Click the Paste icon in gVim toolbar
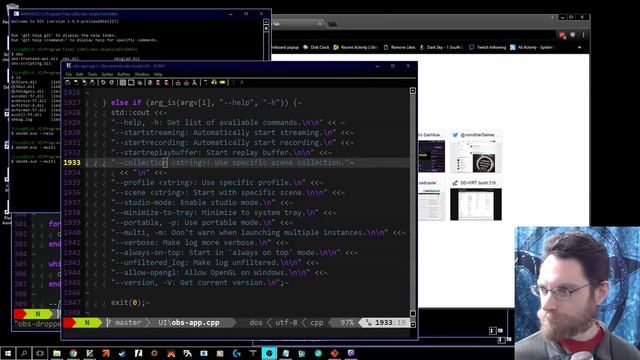This screenshot has width=640, height=360. (140, 82)
